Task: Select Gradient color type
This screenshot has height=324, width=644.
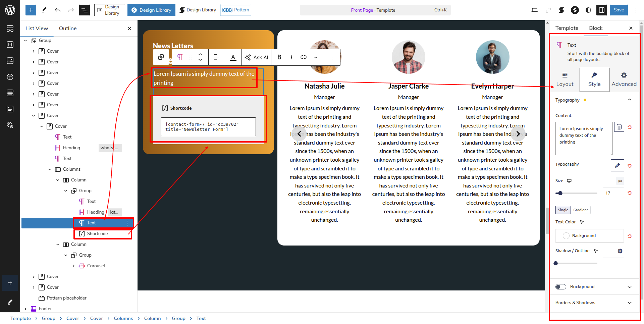Action: coord(580,210)
